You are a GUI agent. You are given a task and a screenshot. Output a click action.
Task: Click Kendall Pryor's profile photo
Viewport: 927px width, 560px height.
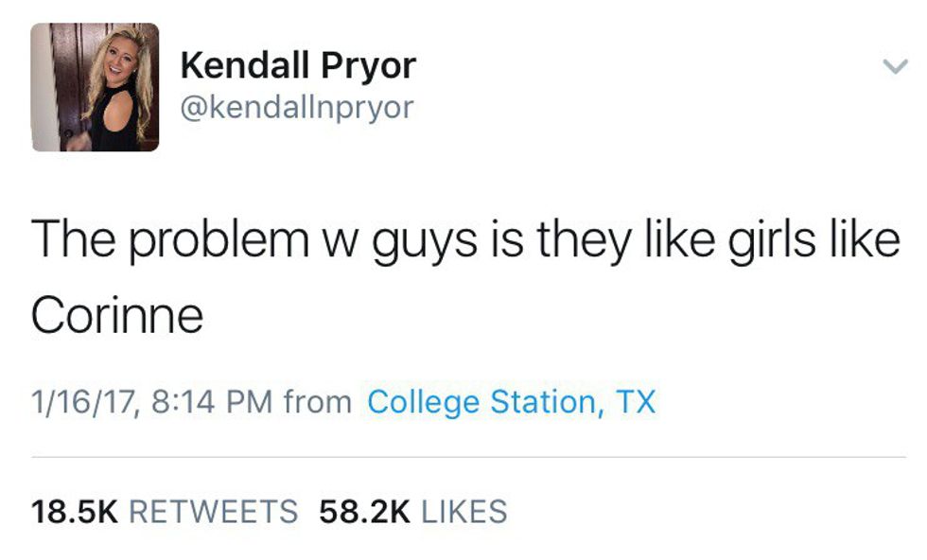pyautogui.click(x=95, y=87)
